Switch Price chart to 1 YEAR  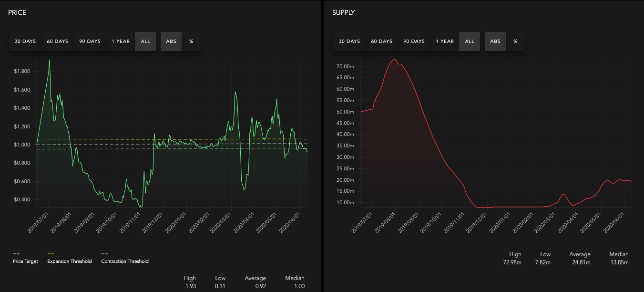click(x=121, y=42)
